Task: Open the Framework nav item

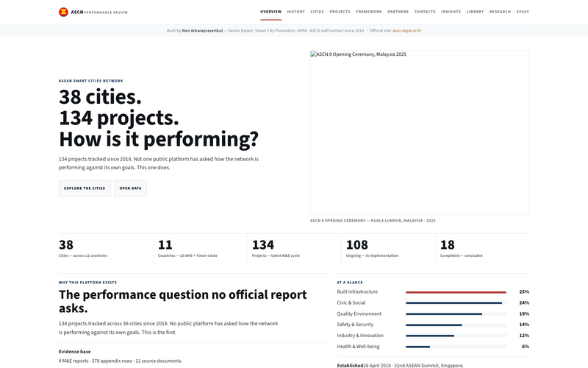Action: tap(369, 12)
